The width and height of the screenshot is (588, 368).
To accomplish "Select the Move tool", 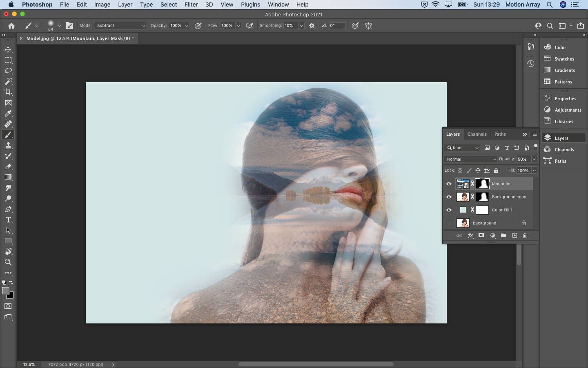I will pyautogui.click(x=8, y=50).
